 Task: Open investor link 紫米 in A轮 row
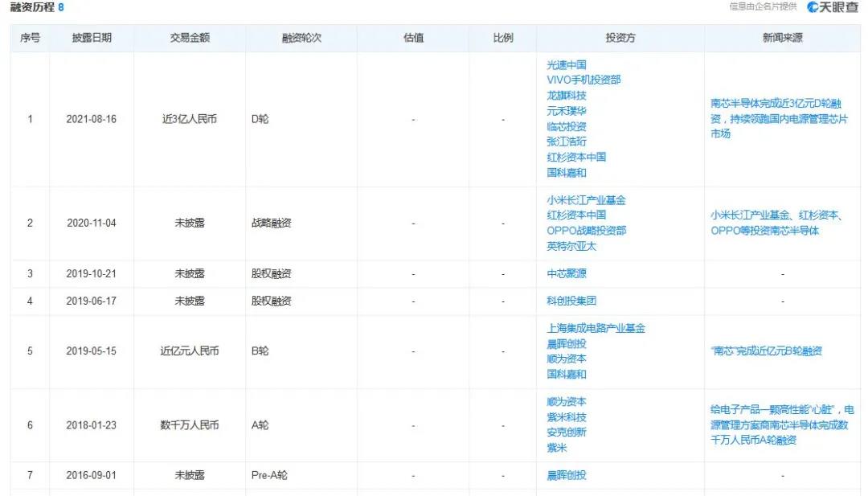[557, 448]
